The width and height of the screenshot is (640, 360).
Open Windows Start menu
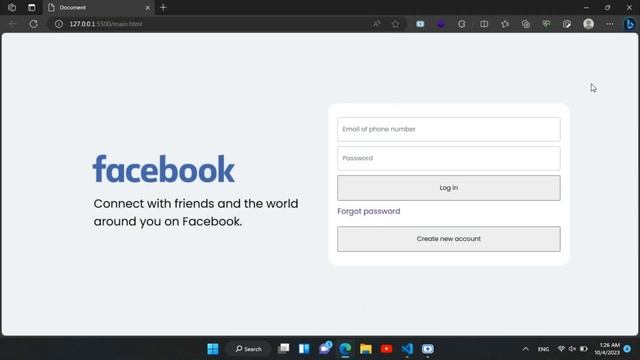213,349
